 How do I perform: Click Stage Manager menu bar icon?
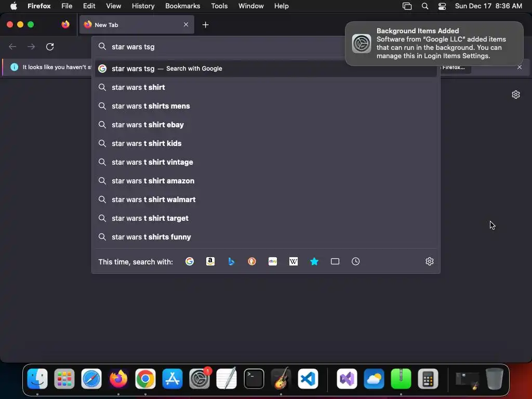pos(407,6)
